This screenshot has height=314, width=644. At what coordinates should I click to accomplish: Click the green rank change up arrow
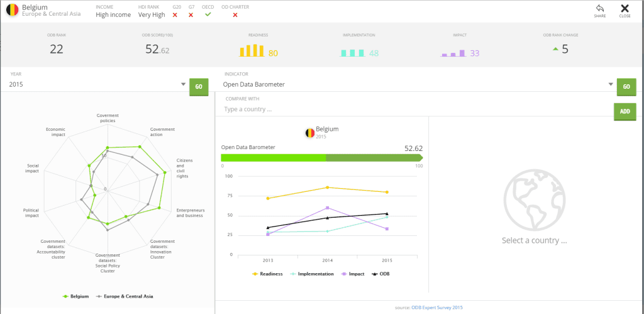[x=555, y=48]
